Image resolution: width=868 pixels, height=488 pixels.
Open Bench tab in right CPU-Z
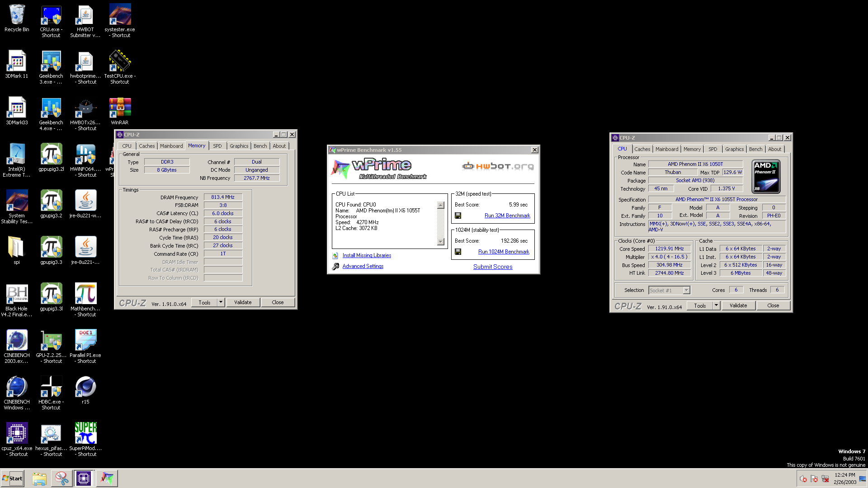755,149
